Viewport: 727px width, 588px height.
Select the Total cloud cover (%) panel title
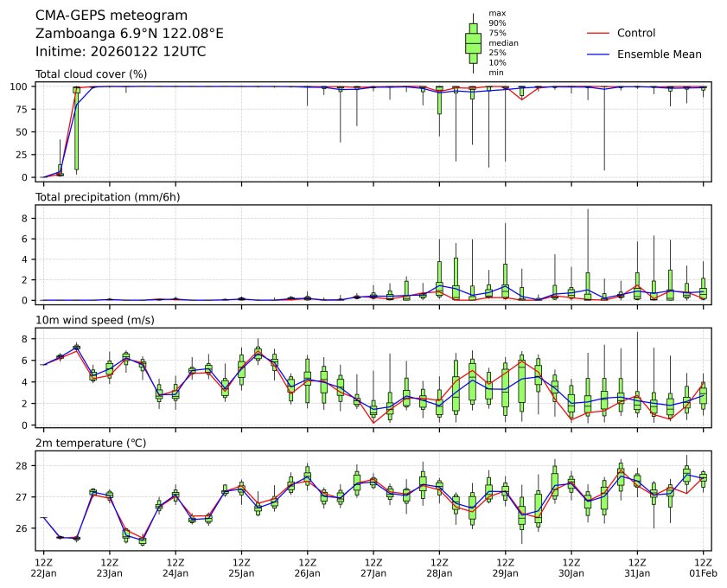click(x=91, y=74)
